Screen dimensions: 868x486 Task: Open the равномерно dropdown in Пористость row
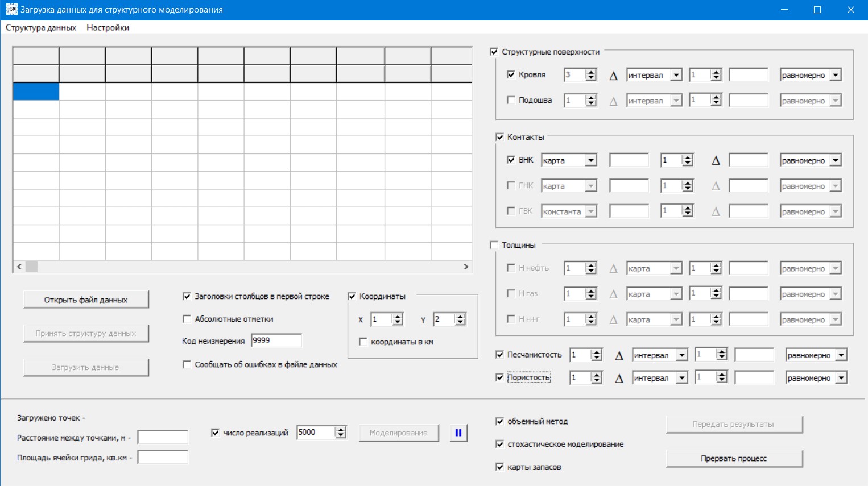click(841, 378)
